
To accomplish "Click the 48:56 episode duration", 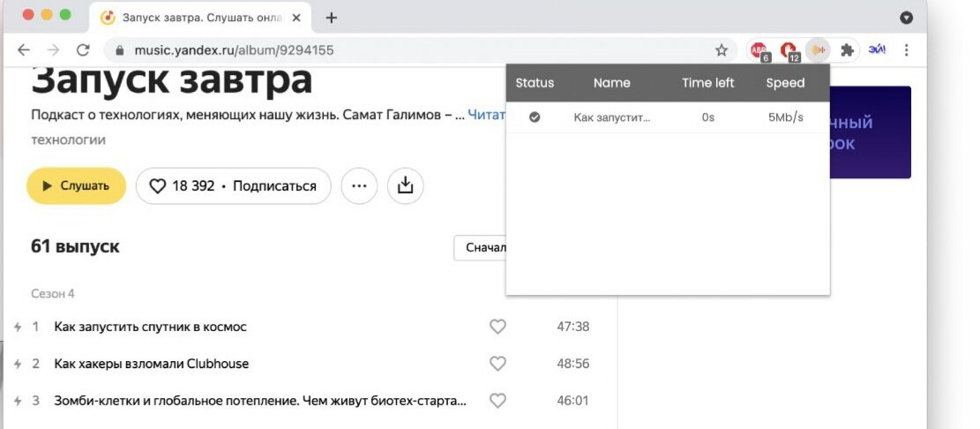I will click(573, 364).
